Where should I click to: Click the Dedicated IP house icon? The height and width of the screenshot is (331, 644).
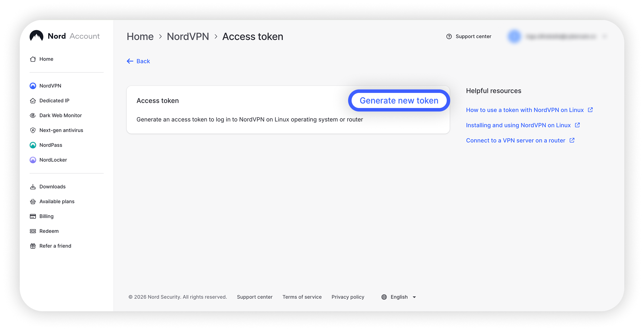coord(33,100)
